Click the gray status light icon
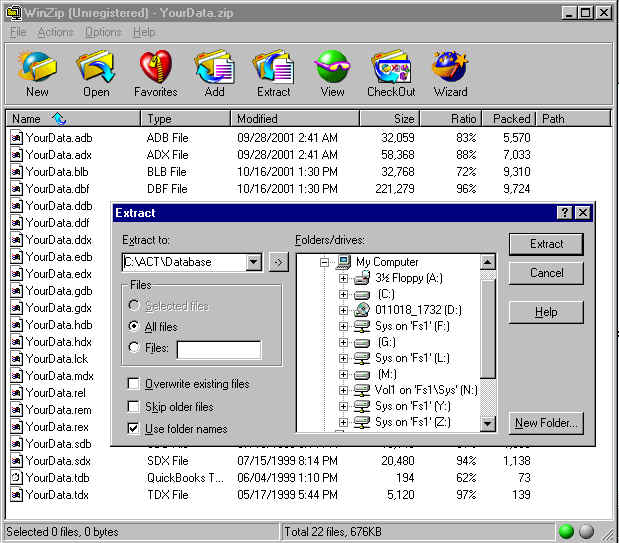619x543 pixels. 586,532
